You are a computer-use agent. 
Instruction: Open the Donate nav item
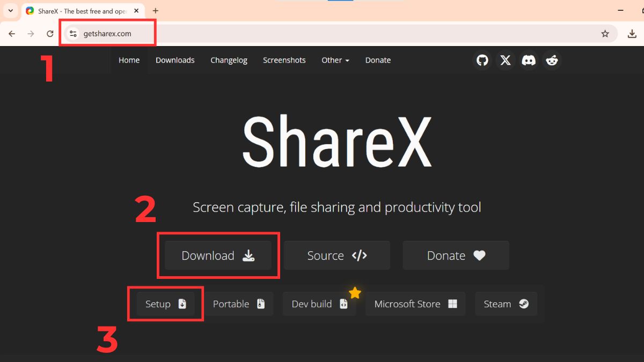coord(378,60)
